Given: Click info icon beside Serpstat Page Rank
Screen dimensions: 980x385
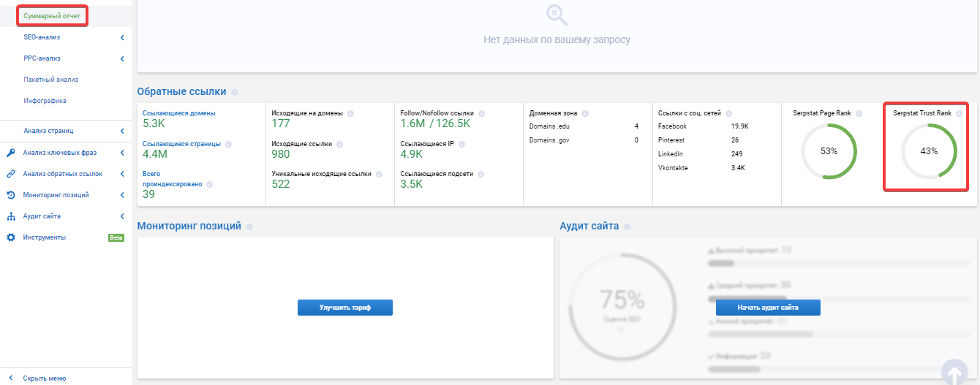Looking at the screenshot, I should point(859,114).
